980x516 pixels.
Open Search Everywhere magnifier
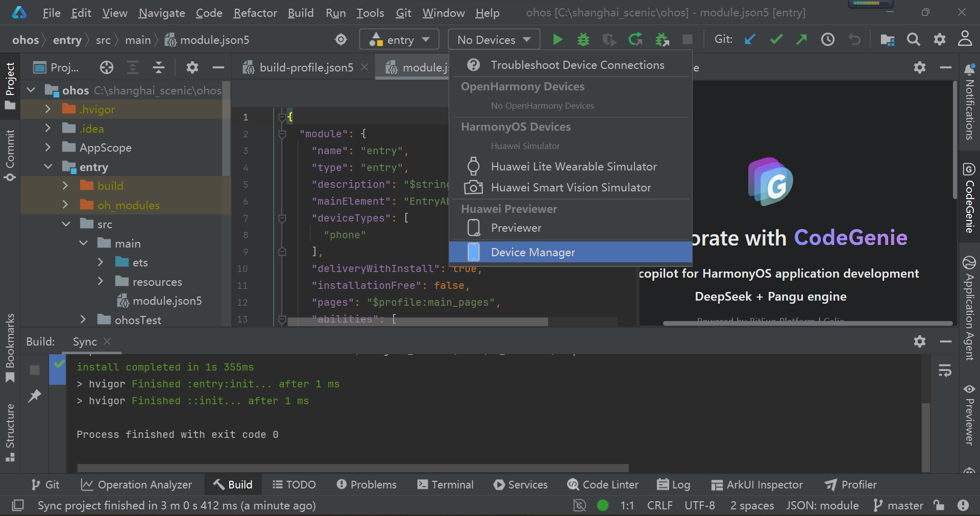point(914,39)
